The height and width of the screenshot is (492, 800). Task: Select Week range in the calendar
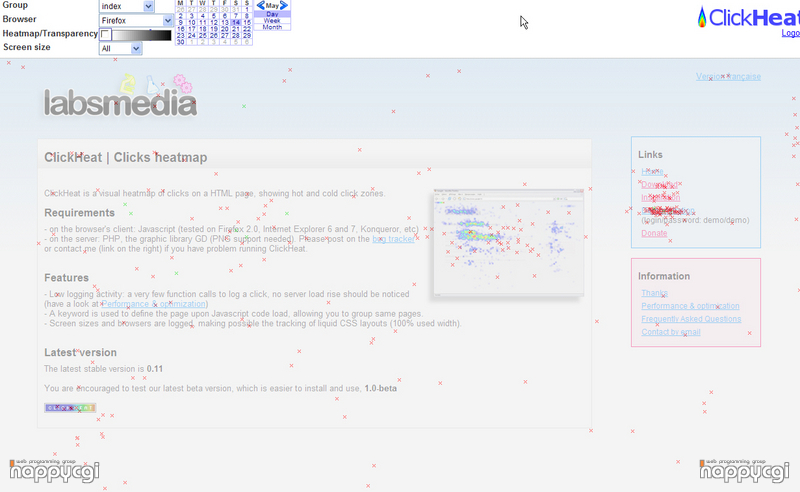click(x=272, y=20)
